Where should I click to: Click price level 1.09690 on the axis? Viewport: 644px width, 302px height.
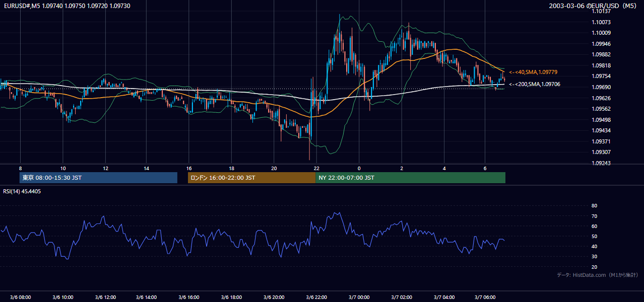coord(602,87)
